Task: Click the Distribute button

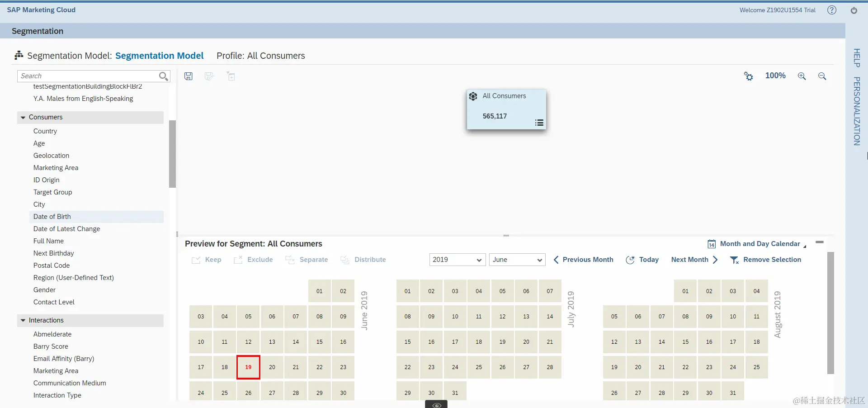Action: click(363, 260)
